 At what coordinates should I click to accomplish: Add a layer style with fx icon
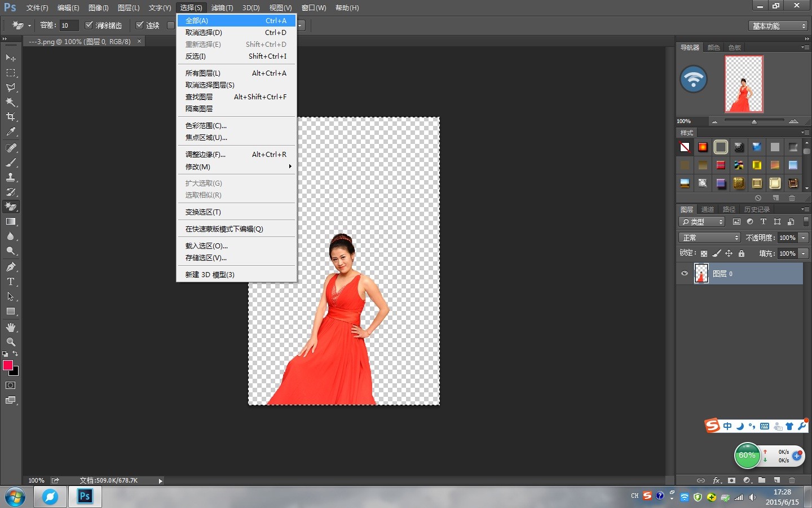717,480
